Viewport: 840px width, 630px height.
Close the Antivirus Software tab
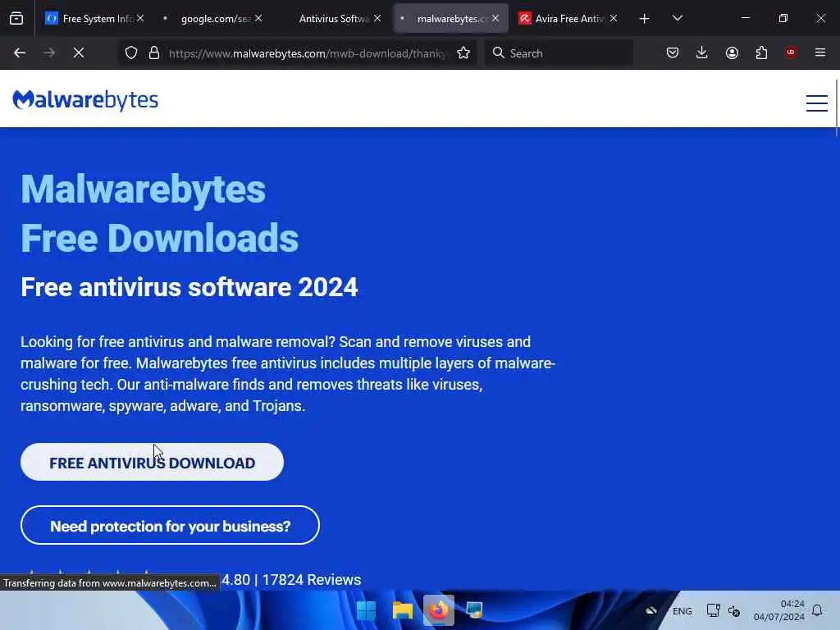coord(377,18)
